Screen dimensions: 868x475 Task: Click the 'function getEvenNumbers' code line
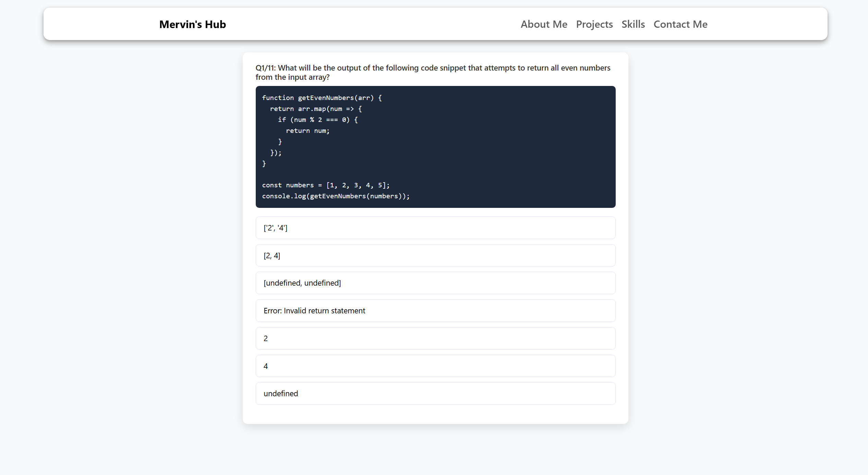tap(322, 98)
